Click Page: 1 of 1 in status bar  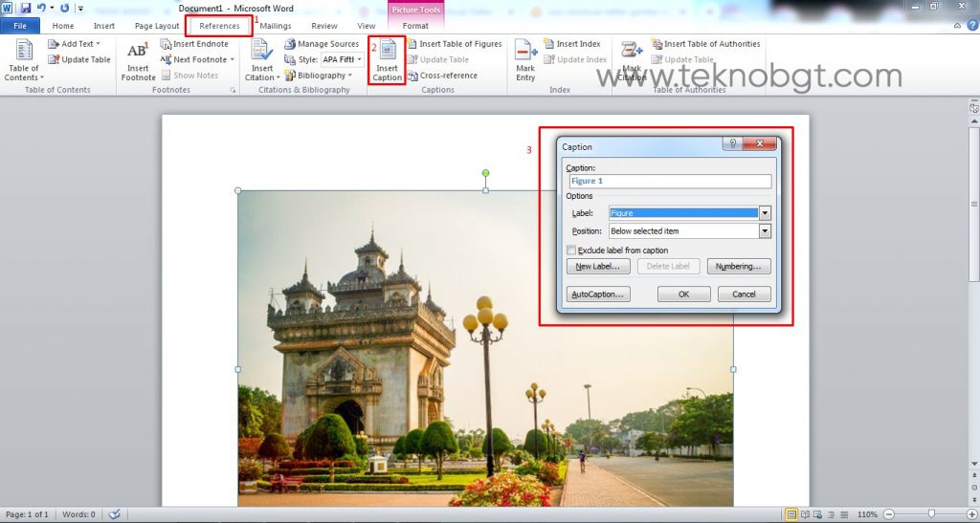click(27, 514)
